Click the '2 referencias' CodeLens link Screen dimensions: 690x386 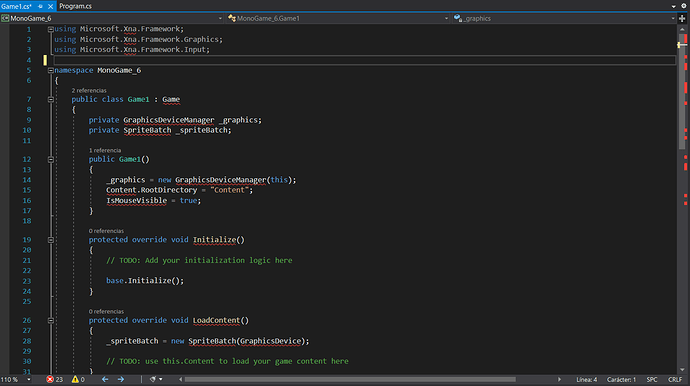point(89,90)
